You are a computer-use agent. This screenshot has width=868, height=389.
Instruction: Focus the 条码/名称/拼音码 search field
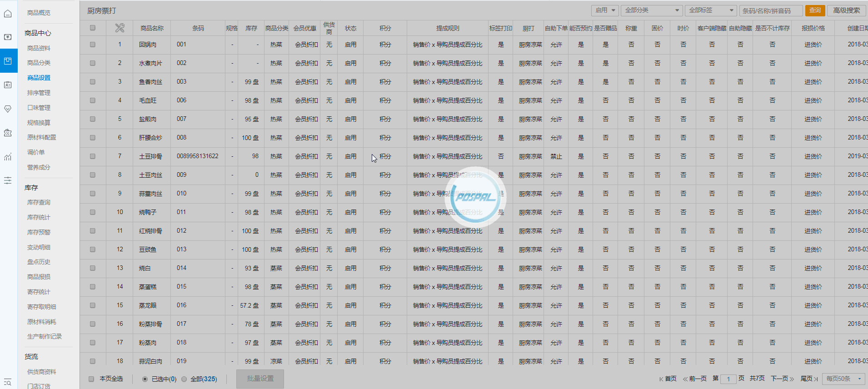771,10
